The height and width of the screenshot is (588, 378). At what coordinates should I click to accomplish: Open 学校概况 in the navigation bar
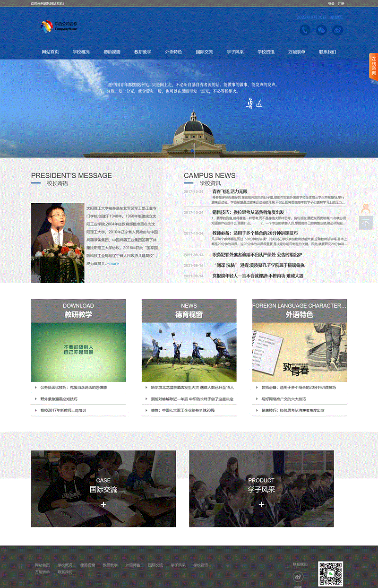[x=81, y=52]
